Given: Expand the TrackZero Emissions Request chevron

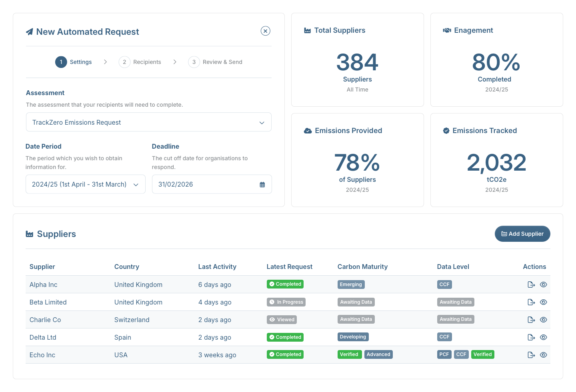Looking at the screenshot, I should point(262,122).
